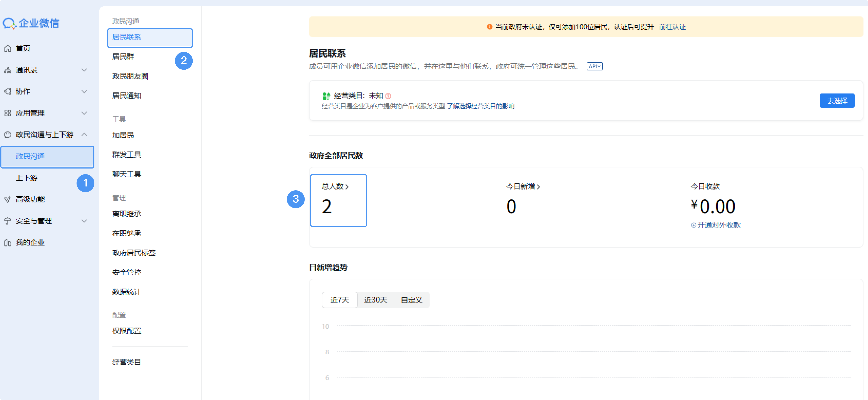This screenshot has width=868, height=400.
Task: Click the chat bubble icon beside 政民沟通与上下游
Action: point(7,135)
